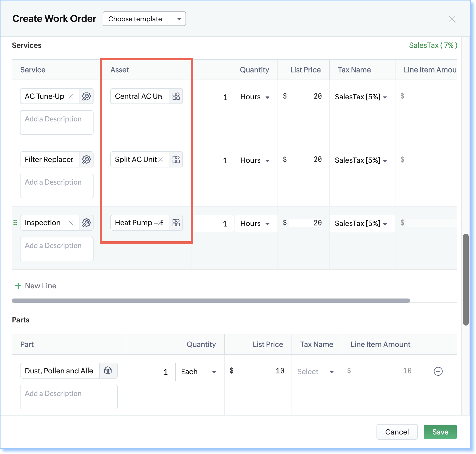The image size is (476, 454).
Task: Open the Hours unit dropdown for AC Tune-Up
Action: pyautogui.click(x=255, y=97)
